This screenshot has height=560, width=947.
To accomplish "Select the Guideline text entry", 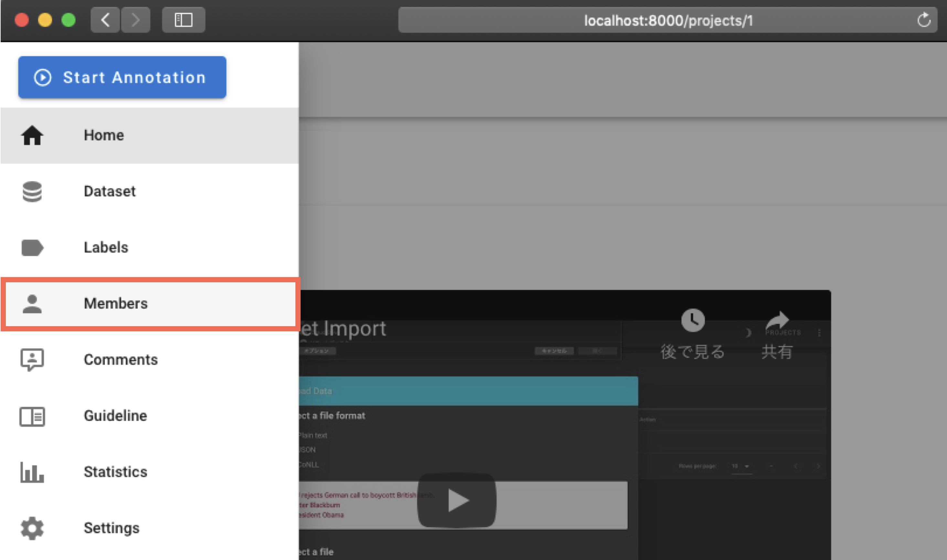I will [115, 416].
